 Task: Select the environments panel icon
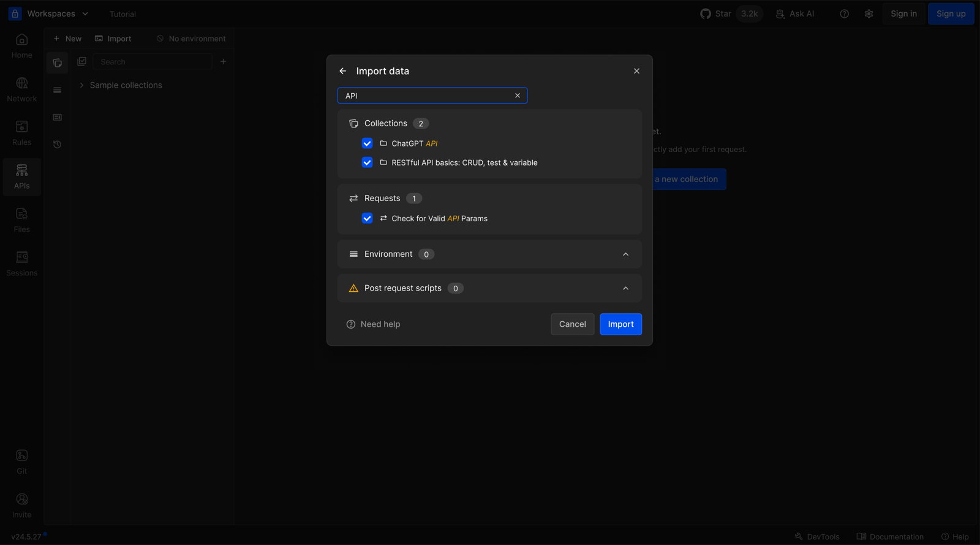pos(57,90)
